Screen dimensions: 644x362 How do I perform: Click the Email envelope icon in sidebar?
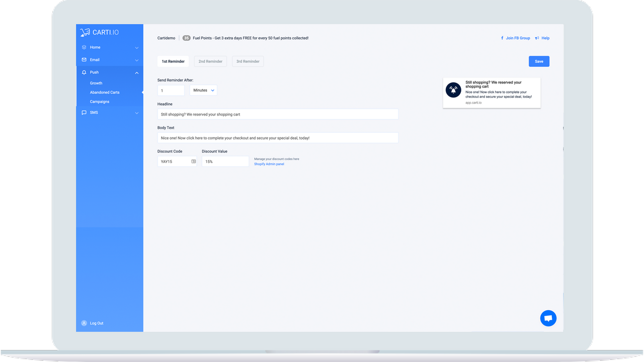pyautogui.click(x=84, y=60)
